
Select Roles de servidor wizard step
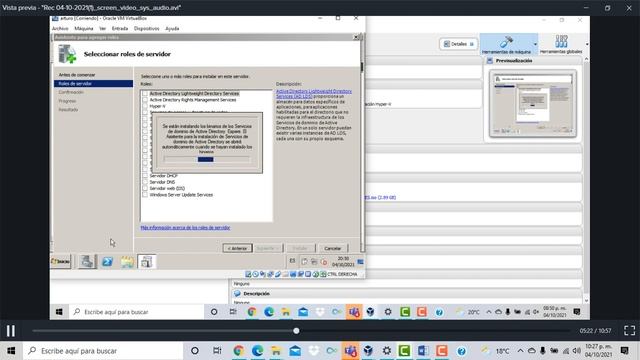point(93,84)
